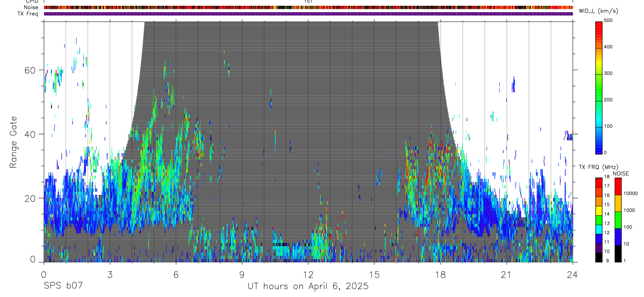Click the 15 tick on UT hours axis
Viewport: 644px width, 297px height.
374,274
